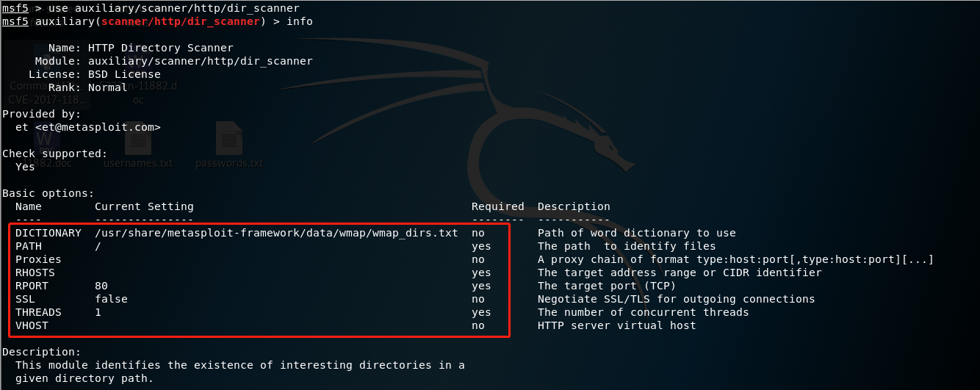Click the 'License: BSD License' line
980x390 pixels.
tap(95, 74)
